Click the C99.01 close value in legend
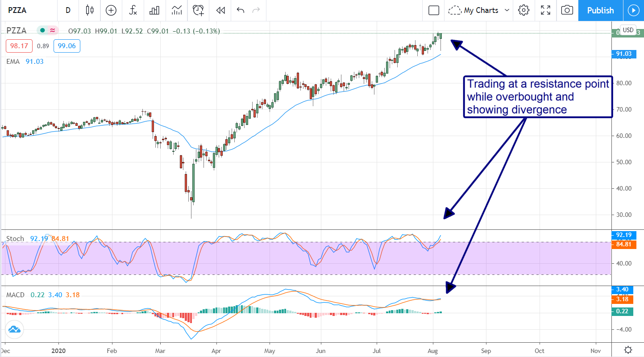The image size is (644, 357). pos(157,31)
